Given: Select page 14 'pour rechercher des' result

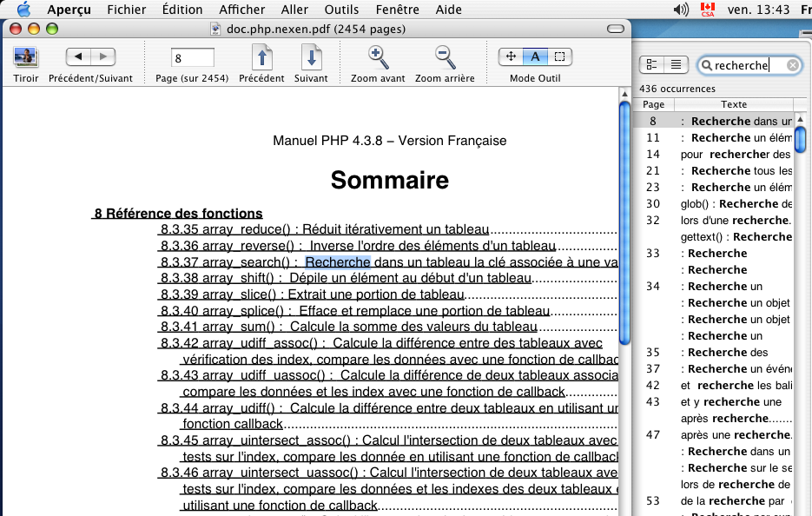Looking at the screenshot, I should [713, 155].
